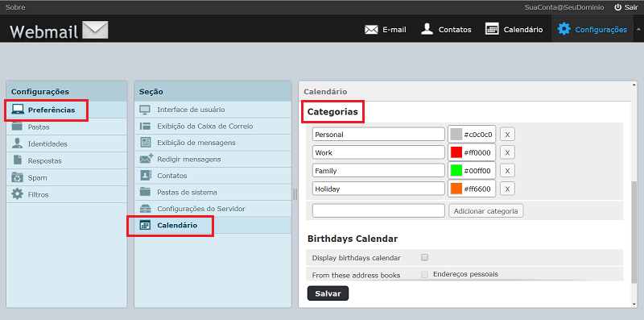Open the Contatos tab label
This screenshot has height=320, width=644.
(x=455, y=30)
